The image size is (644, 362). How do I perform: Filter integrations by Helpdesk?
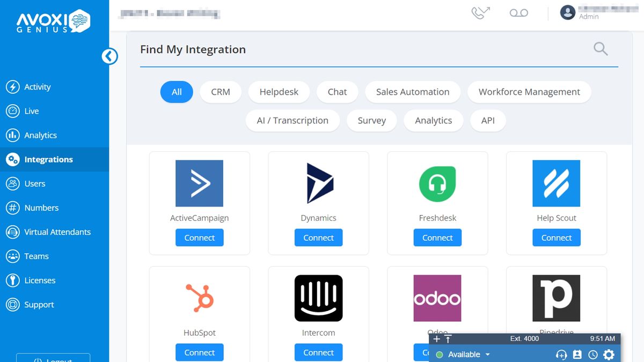click(x=279, y=92)
